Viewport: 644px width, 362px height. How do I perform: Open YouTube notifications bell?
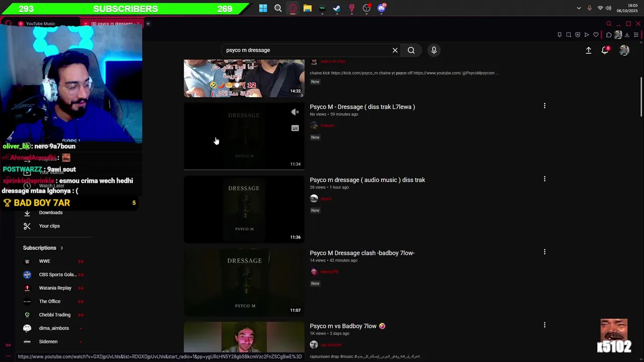(x=605, y=50)
